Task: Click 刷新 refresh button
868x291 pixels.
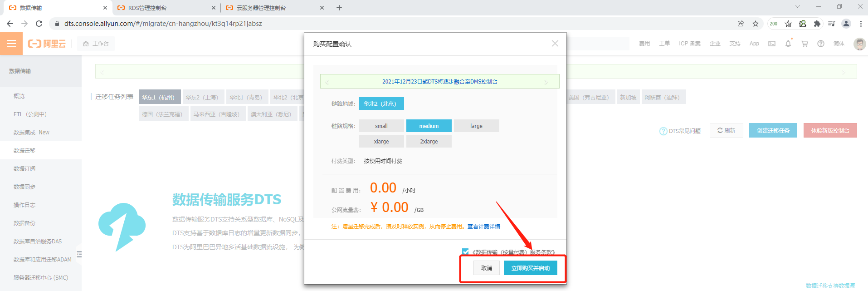Action: click(726, 130)
